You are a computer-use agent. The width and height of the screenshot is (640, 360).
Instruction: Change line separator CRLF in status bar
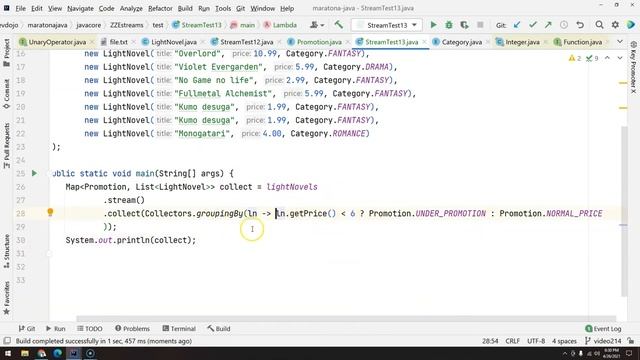coord(512,341)
